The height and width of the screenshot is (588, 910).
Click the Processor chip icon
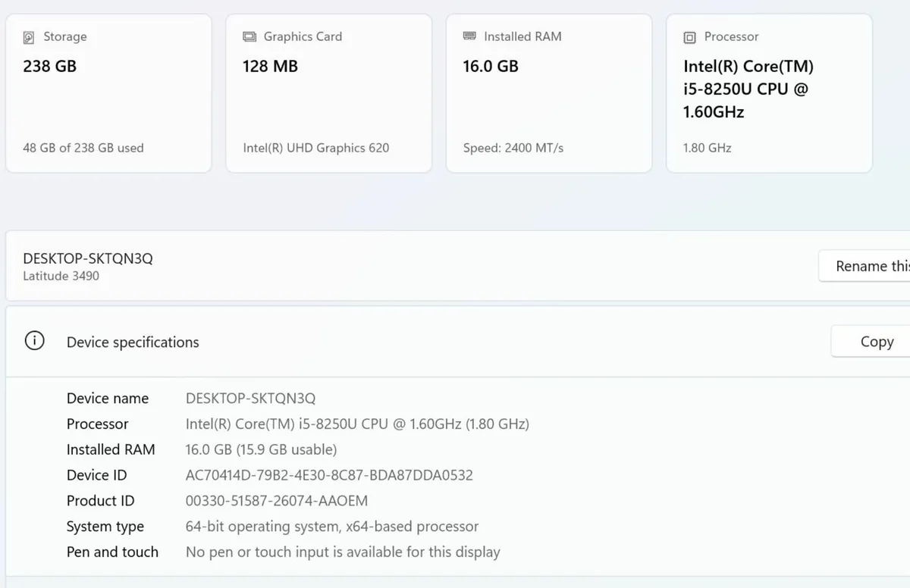(690, 36)
